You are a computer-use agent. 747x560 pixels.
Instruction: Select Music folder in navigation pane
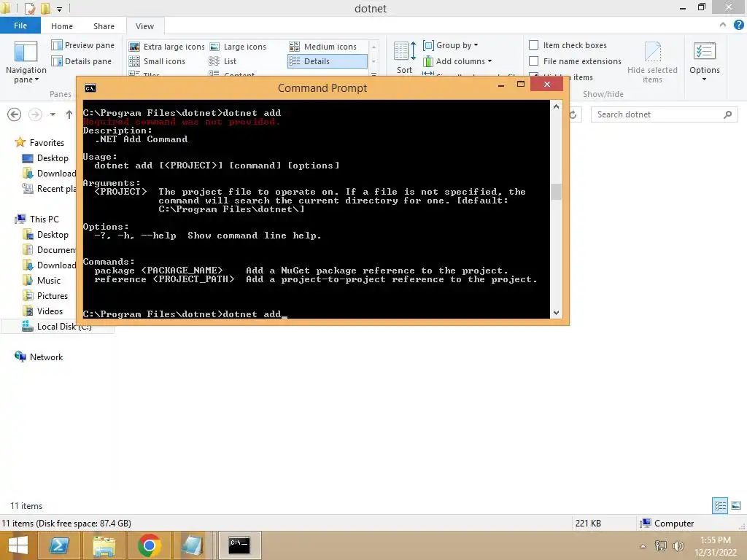(42, 281)
